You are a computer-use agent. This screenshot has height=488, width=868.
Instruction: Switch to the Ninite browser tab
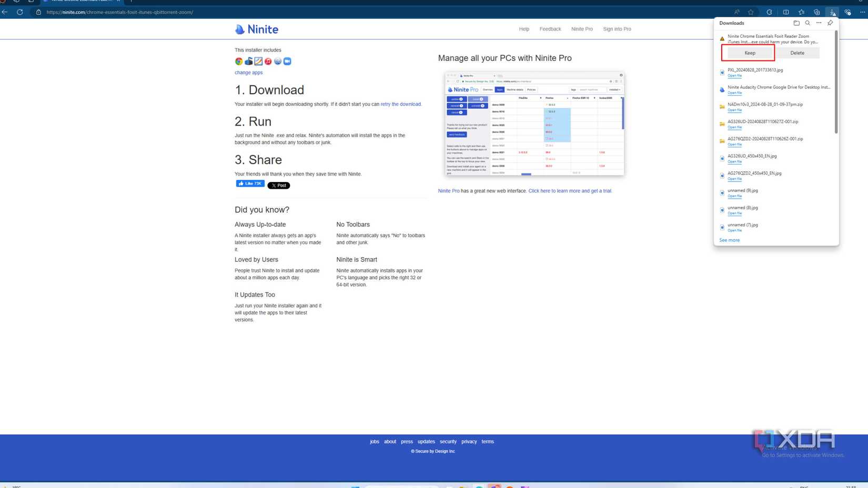point(82,1)
